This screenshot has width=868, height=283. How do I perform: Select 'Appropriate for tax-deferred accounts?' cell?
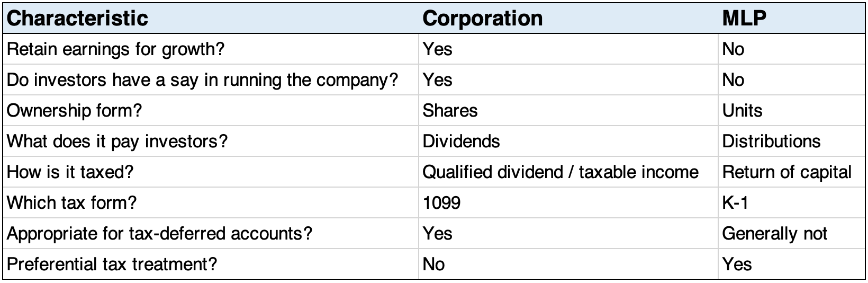pos(159,234)
